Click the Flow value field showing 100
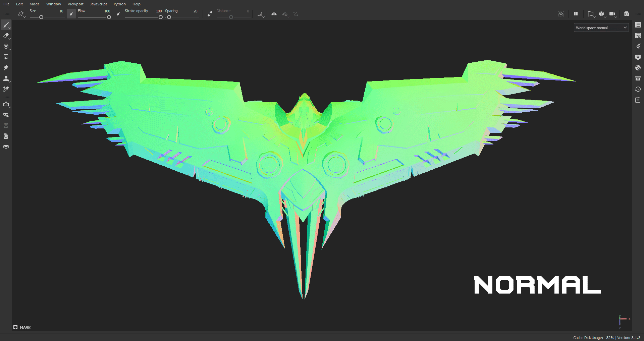This screenshot has width=644, height=341. click(x=107, y=11)
